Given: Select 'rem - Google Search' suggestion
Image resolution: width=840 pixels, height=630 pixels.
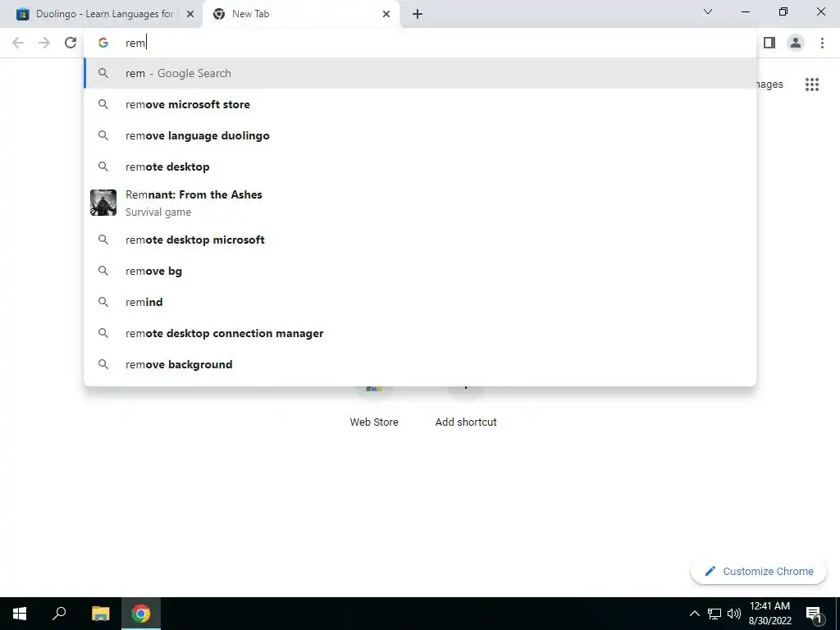Looking at the screenshot, I should (x=421, y=73).
